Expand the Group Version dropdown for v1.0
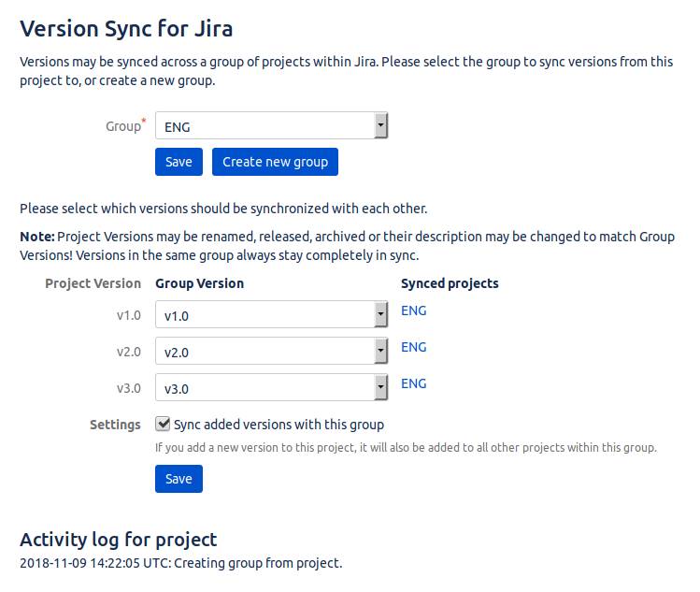This screenshot has height=592, width=700. coord(271,315)
